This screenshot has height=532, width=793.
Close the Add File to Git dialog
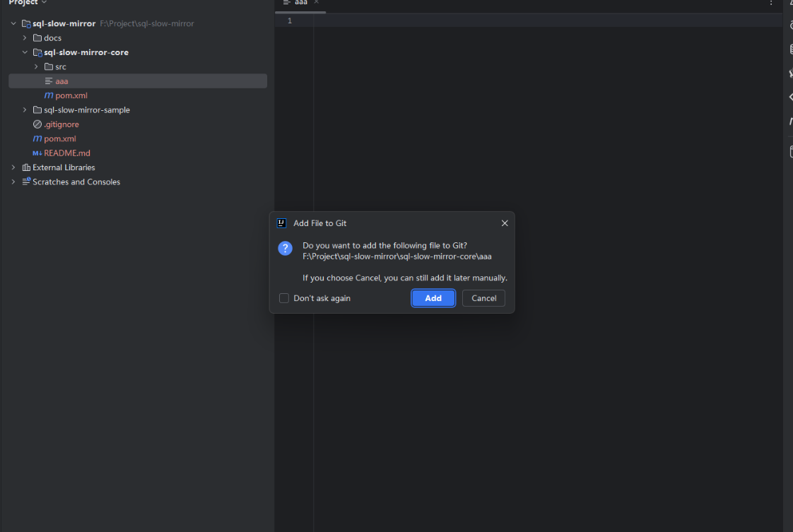(505, 223)
